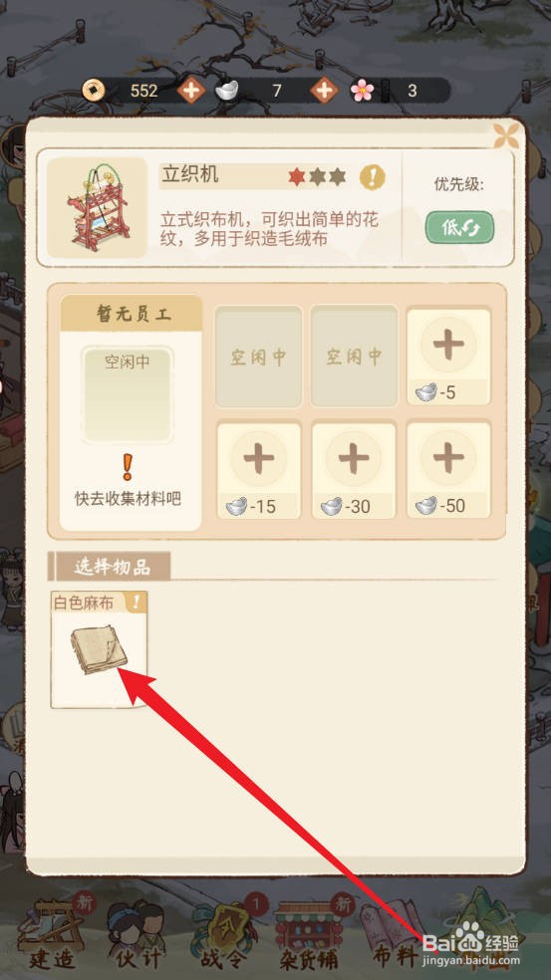
Task: Tap the 立织机 loom picture
Action: pyautogui.click(x=97, y=207)
